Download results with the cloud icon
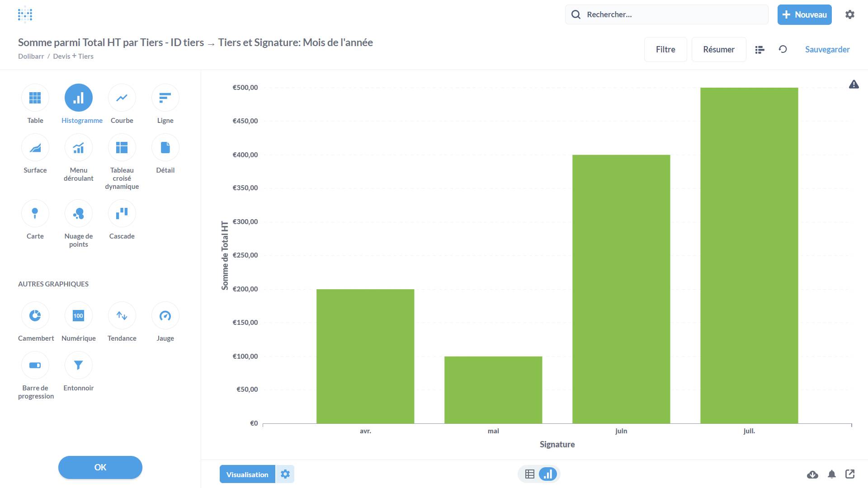The height and width of the screenshot is (488, 868). click(812, 474)
